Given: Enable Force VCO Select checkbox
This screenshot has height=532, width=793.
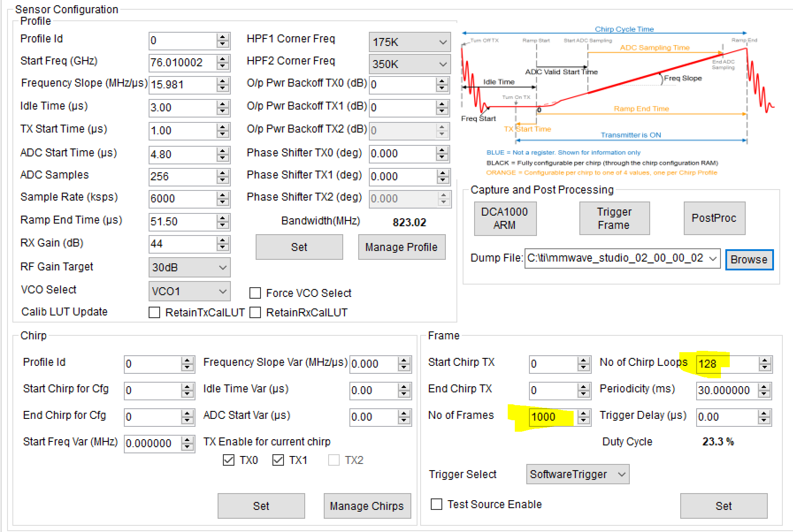Looking at the screenshot, I should (x=255, y=293).
